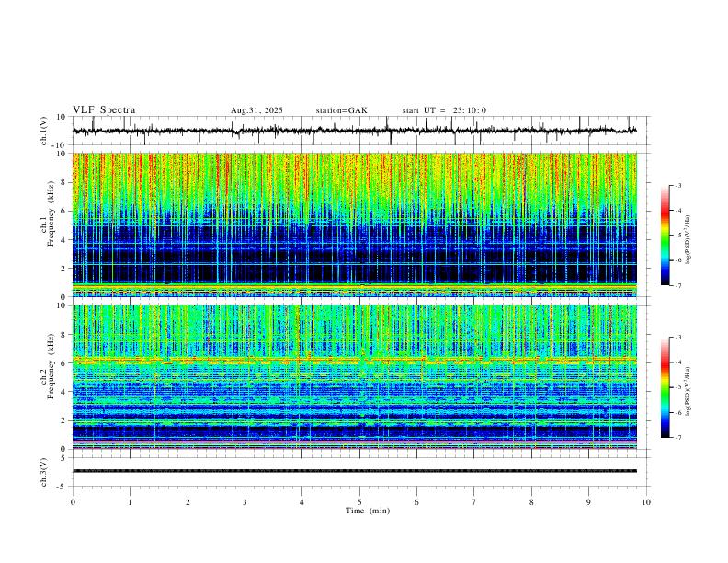Click the "ch.3(V)" axis label
Viewport: 728px width, 563px height.
click(44, 472)
